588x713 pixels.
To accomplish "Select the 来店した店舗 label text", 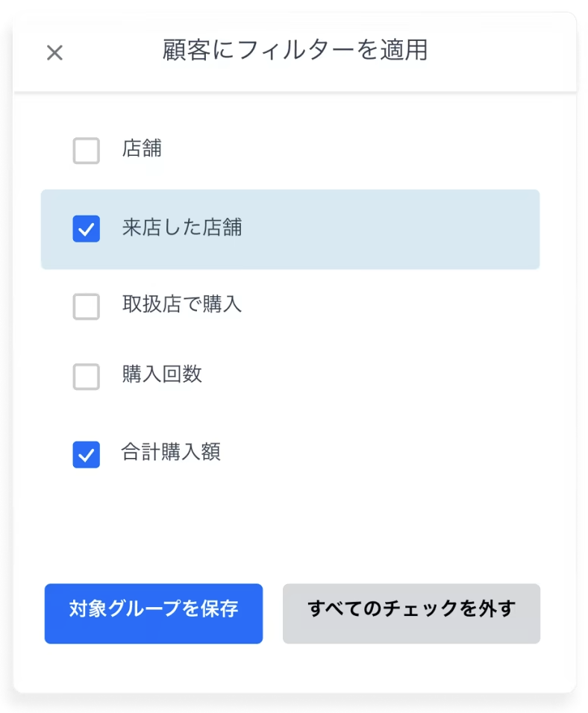I will [181, 227].
